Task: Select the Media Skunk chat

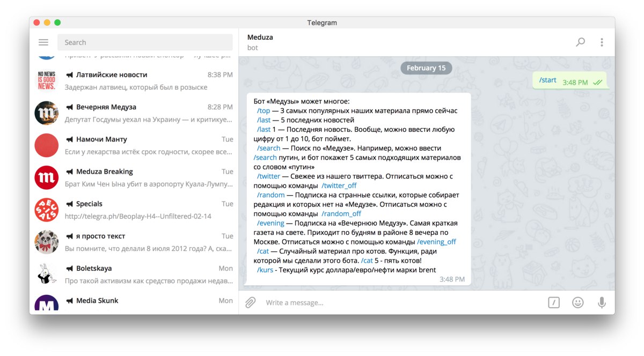Action: click(134, 302)
